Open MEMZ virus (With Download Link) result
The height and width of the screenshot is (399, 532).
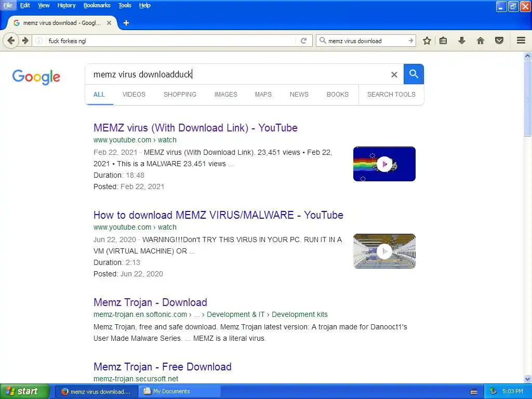tap(195, 128)
